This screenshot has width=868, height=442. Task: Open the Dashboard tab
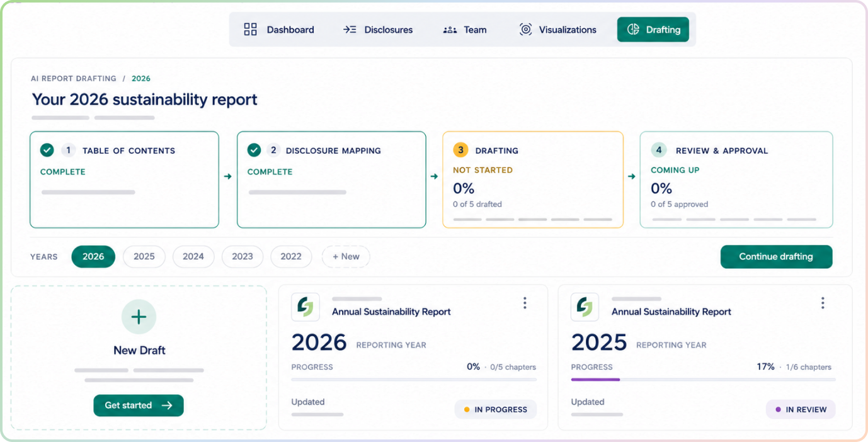click(x=278, y=30)
